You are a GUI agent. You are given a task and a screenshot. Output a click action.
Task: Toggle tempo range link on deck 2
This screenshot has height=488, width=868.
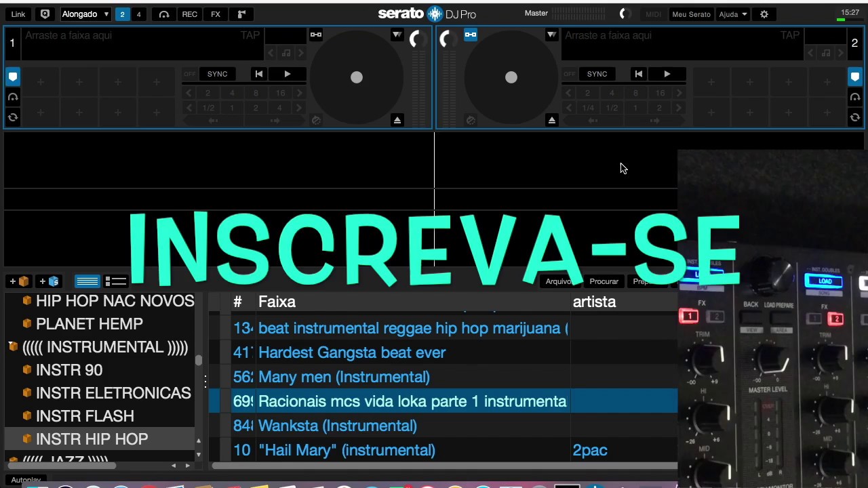click(x=471, y=35)
